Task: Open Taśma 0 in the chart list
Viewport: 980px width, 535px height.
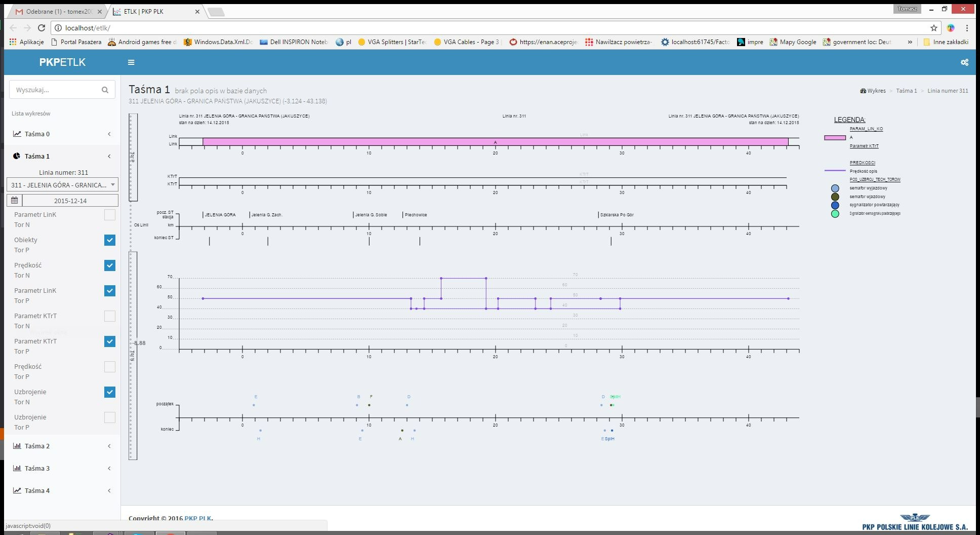Action: pyautogui.click(x=37, y=134)
